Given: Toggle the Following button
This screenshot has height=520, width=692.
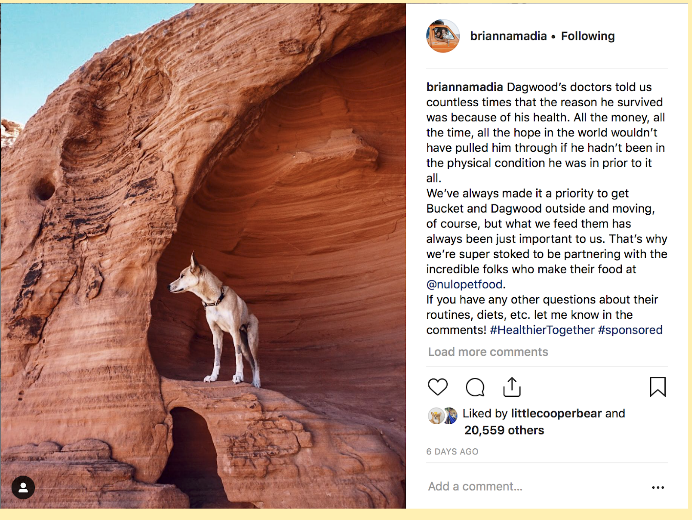Looking at the screenshot, I should pos(587,36).
